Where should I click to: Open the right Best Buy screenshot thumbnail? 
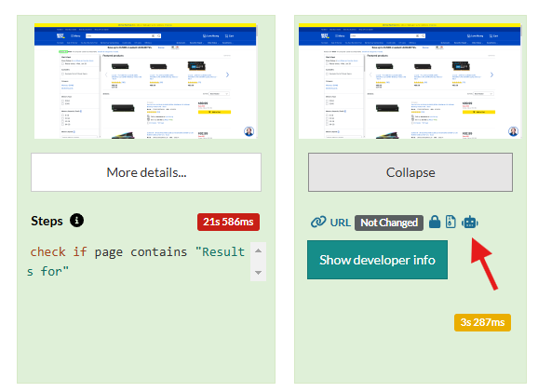410,81
